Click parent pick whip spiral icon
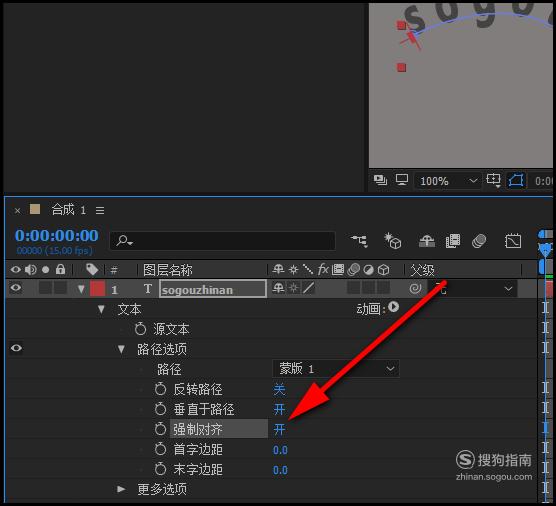 click(x=415, y=289)
